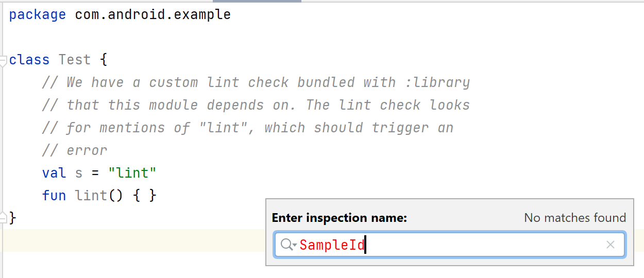Viewport: 644px width, 278px height.
Task: Clear the inspection name with the X icon
Action: tap(611, 245)
